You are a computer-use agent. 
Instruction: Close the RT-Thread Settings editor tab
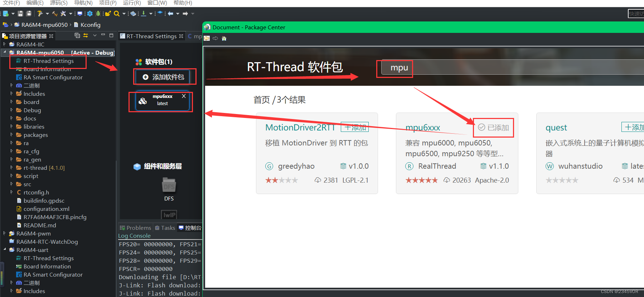[181, 36]
